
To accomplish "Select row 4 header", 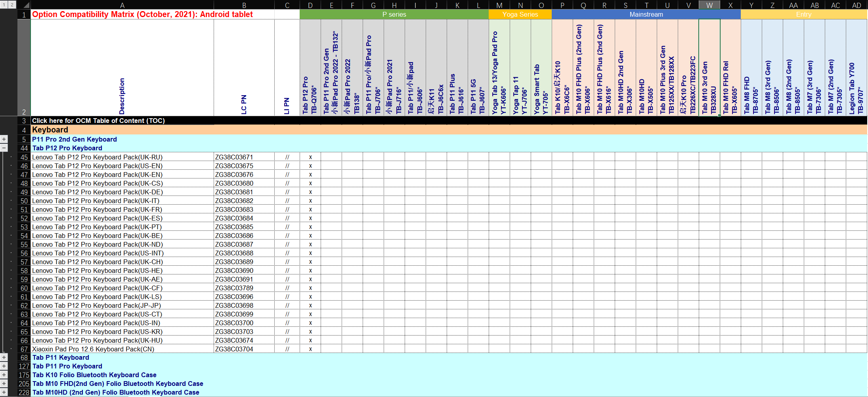I will (24, 130).
